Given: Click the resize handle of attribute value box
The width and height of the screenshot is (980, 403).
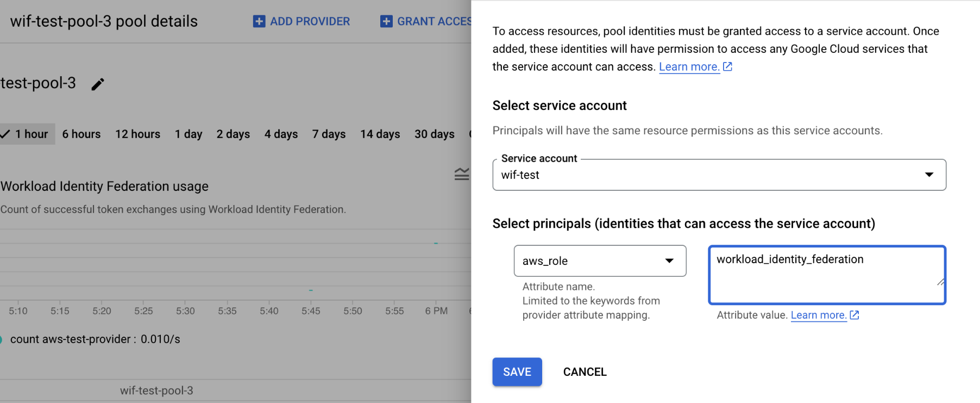Looking at the screenshot, I should [x=940, y=282].
